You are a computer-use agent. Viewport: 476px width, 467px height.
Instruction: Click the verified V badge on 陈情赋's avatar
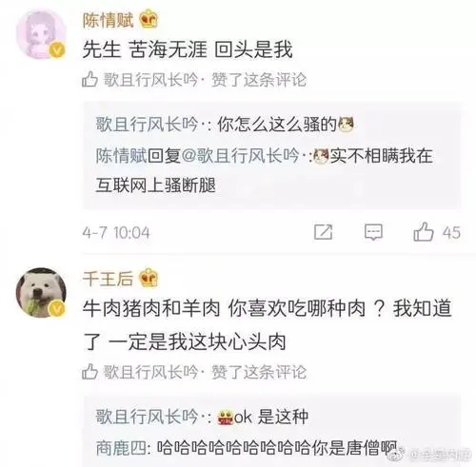click(x=57, y=50)
